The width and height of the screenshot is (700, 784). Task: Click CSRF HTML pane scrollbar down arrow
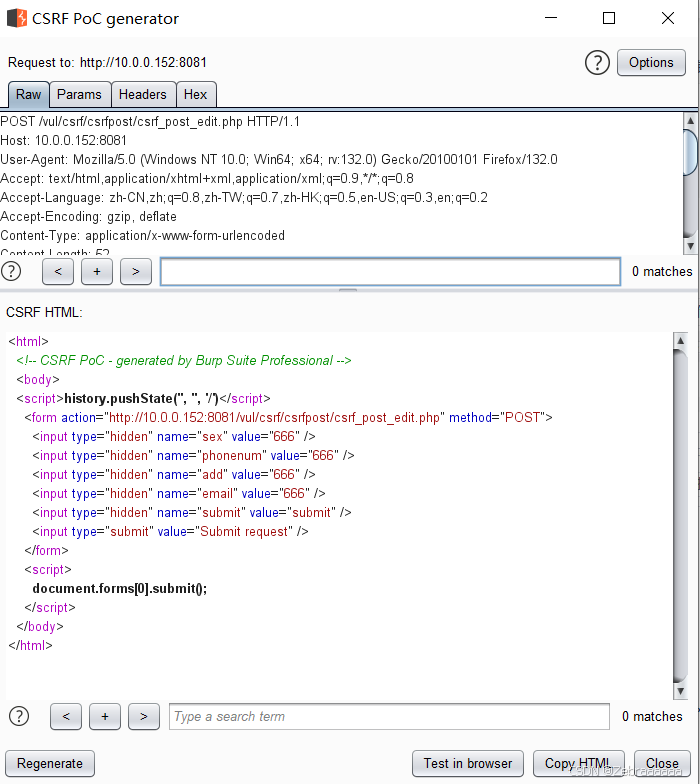coord(680,691)
